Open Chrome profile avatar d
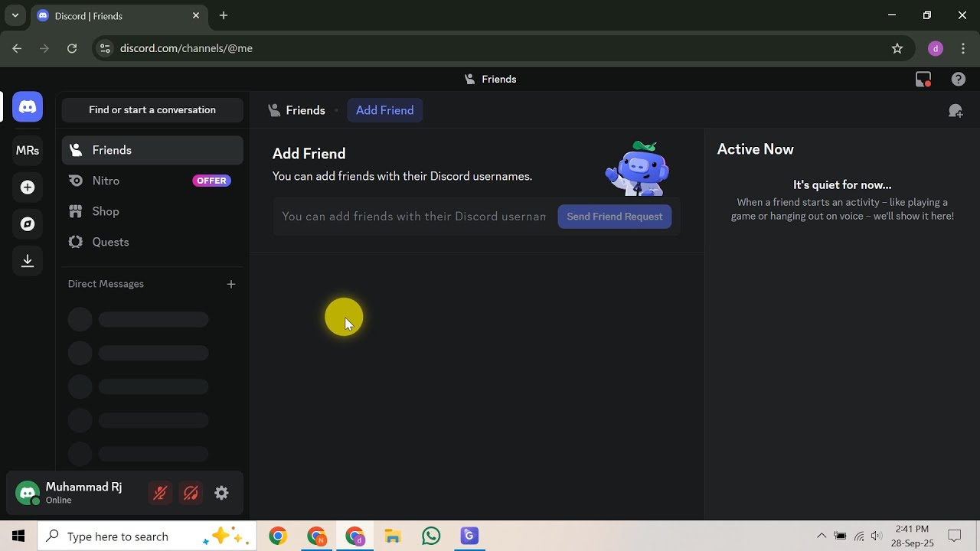 tap(935, 48)
